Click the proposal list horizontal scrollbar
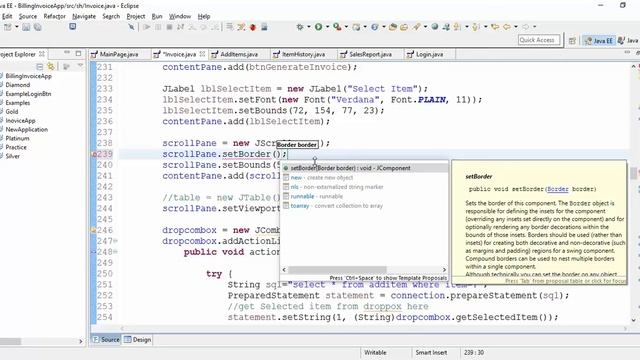The width and height of the screenshot is (640, 360). coord(337,270)
